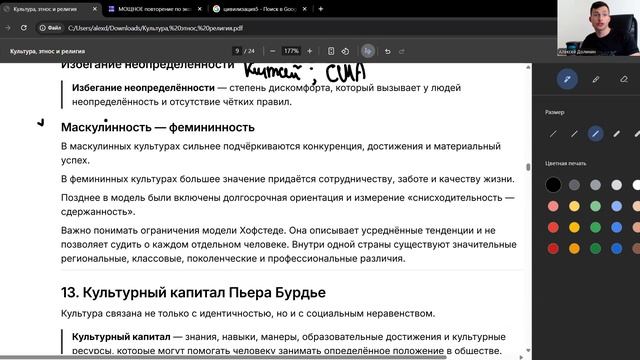Close the МОЩНОЕ повторение tab
The width and height of the screenshot is (640, 360).
click(200, 9)
